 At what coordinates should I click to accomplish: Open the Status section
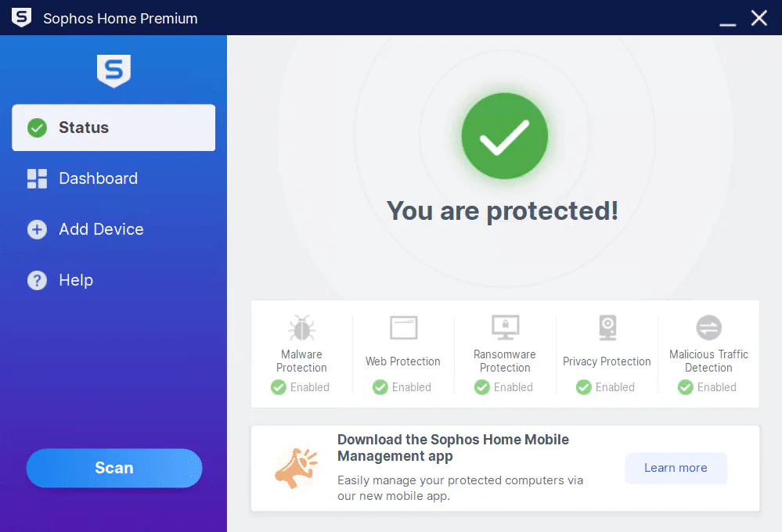pos(114,128)
